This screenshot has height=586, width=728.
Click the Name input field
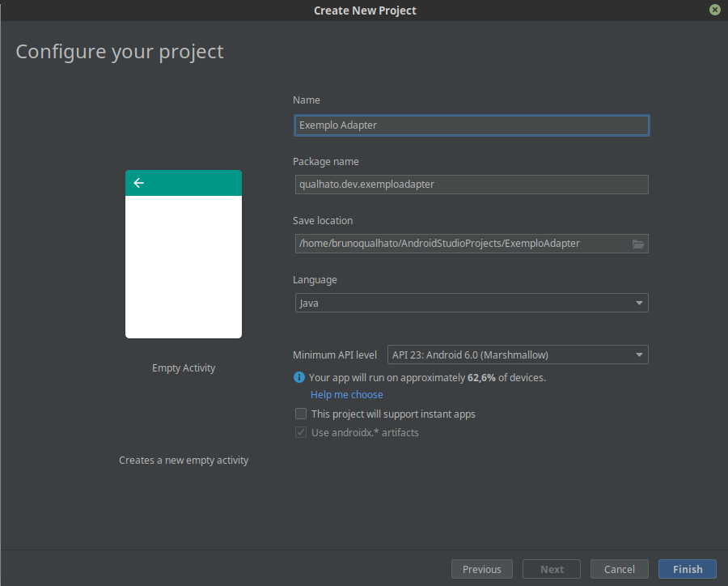pos(472,125)
